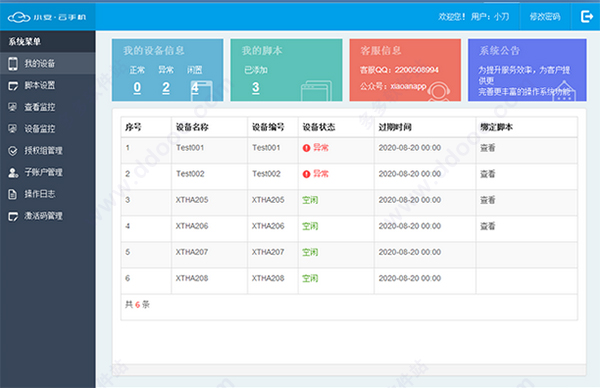The height and width of the screenshot is (388, 600).
Task: Click 查看 link in the XTHA206 row
Action: coord(488,226)
